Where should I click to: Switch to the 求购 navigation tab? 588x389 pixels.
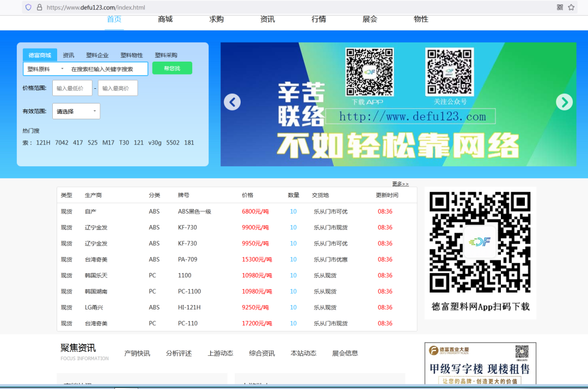[x=216, y=19]
